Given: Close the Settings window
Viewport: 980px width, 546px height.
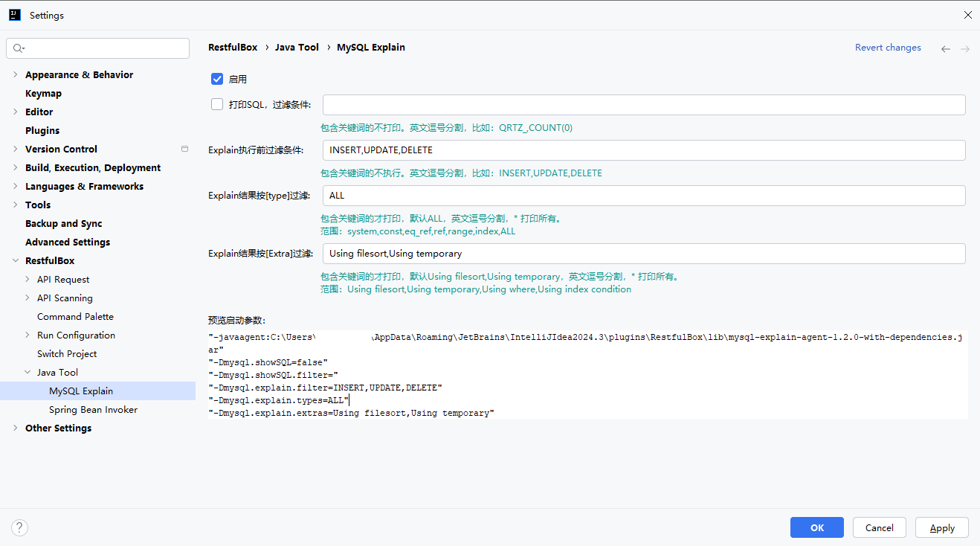Looking at the screenshot, I should tap(968, 15).
